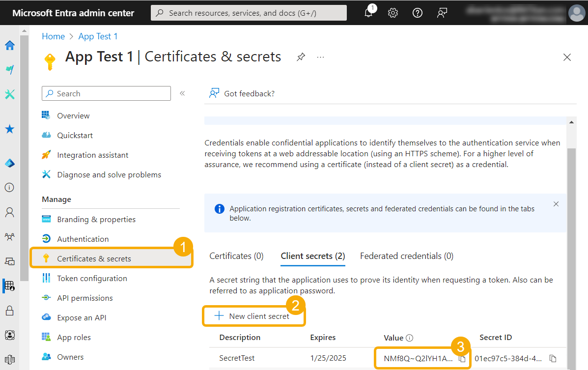This screenshot has width=588, height=370.
Task: Pin the Certificates & secrets page
Action: coord(301,57)
